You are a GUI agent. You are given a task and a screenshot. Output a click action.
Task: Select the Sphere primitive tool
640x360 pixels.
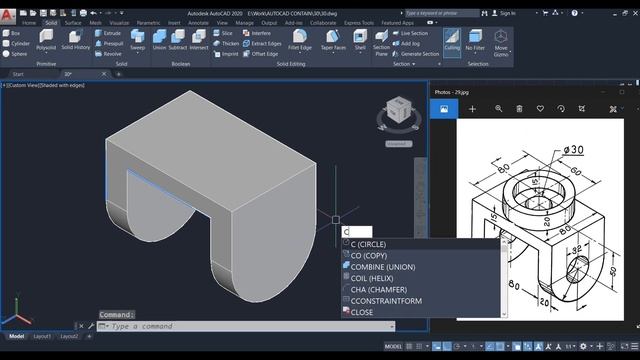click(15, 53)
